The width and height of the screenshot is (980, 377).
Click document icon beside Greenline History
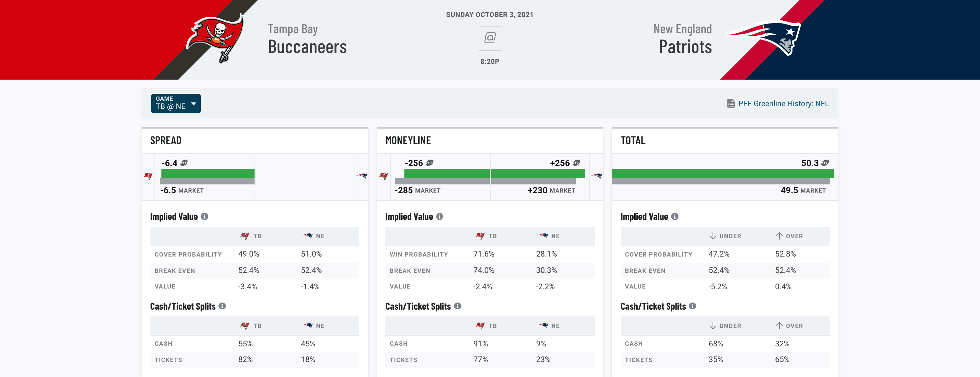click(x=731, y=103)
